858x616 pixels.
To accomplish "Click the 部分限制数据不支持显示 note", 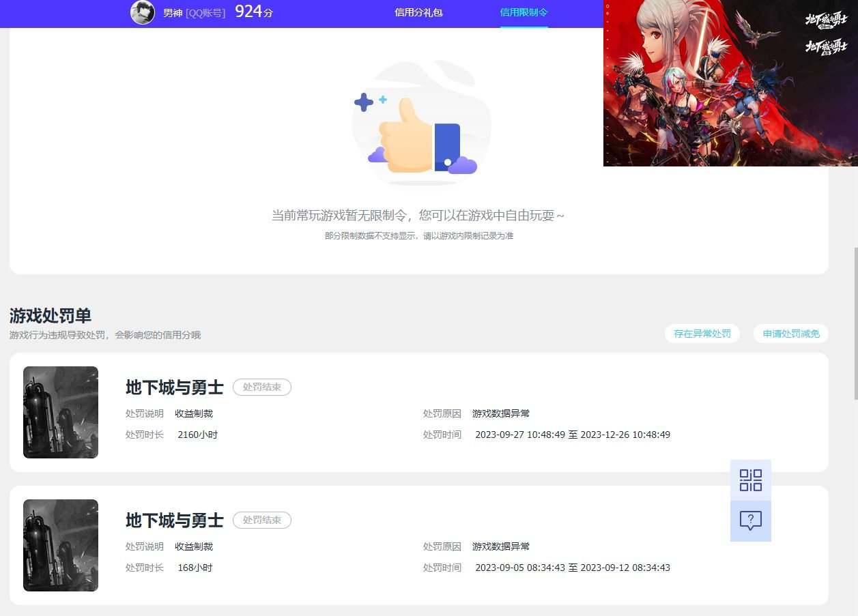I will [x=419, y=236].
